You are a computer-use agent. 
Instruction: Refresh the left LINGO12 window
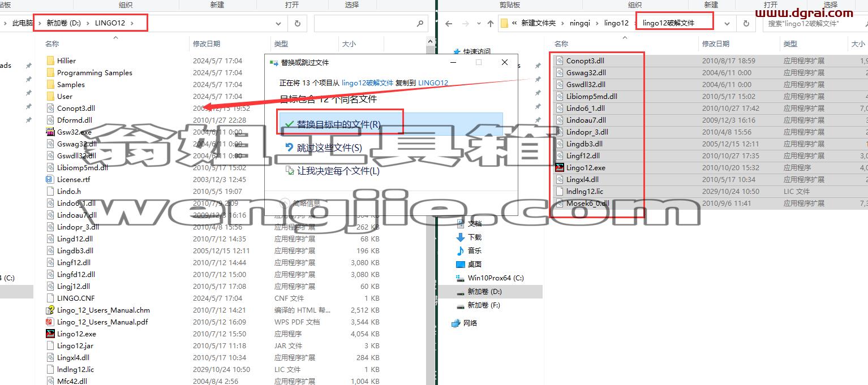click(x=297, y=23)
